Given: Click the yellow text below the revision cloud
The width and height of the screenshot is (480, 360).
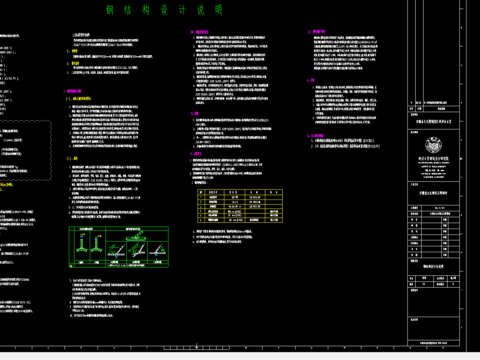Looking at the screenshot, I should click(7, 187).
